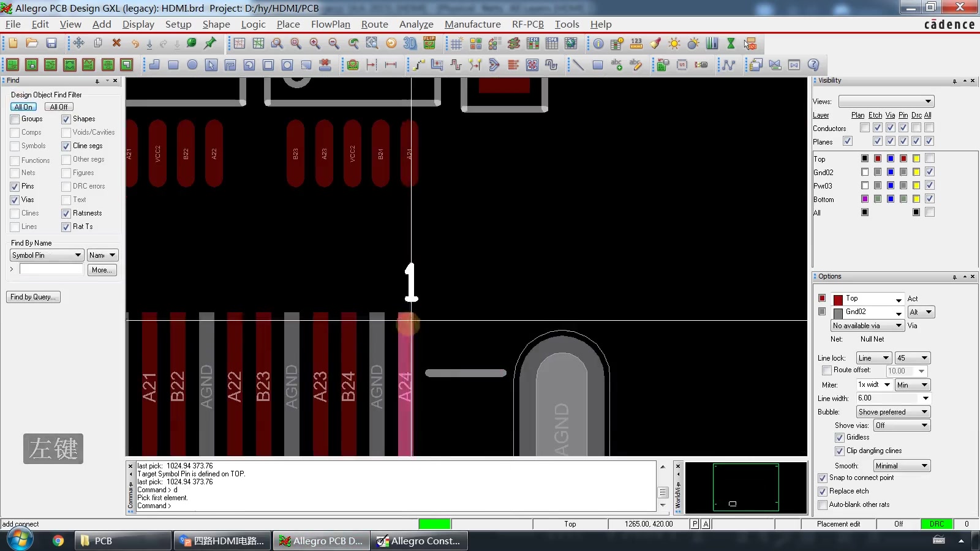Select the shape add rectangle icon
The width and height of the screenshot is (980, 551).
tap(173, 65)
